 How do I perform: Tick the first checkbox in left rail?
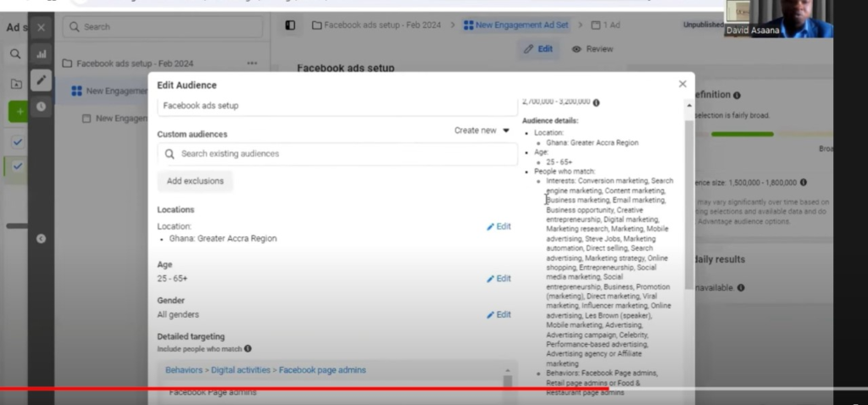[x=17, y=142]
